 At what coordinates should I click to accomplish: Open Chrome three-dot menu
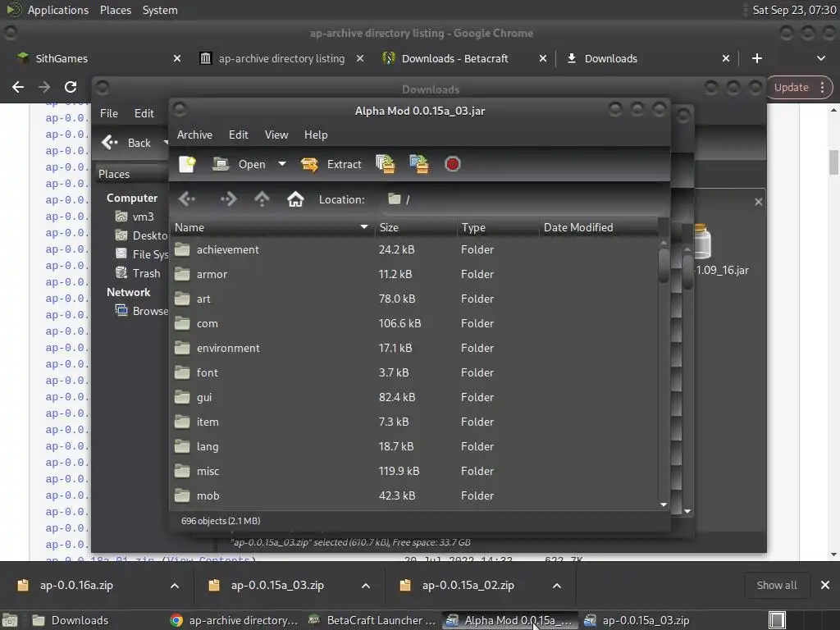click(x=822, y=87)
